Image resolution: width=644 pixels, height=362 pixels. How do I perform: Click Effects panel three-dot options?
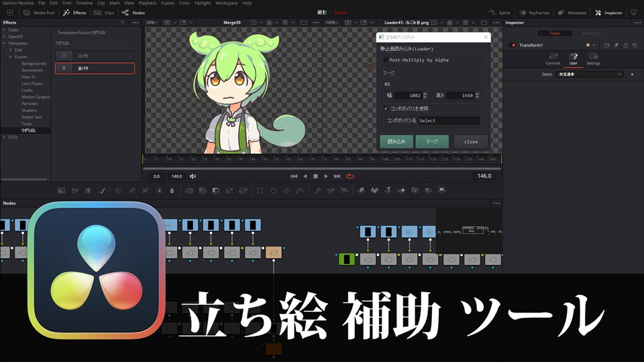(135, 23)
